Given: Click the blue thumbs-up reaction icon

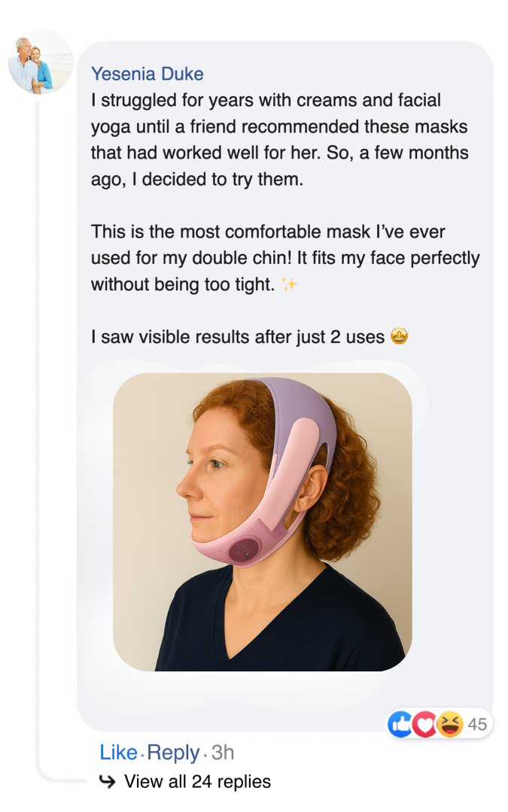Looking at the screenshot, I should (400, 725).
